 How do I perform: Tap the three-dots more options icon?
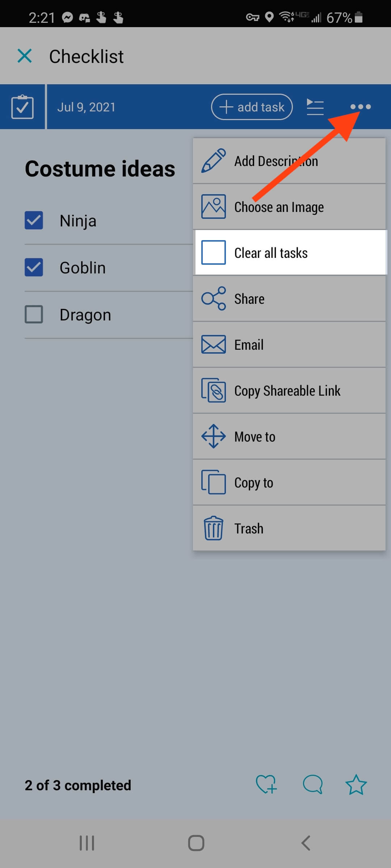[361, 107]
